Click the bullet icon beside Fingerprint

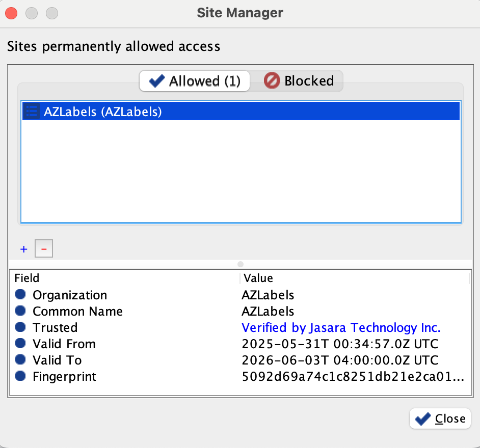tap(20, 376)
